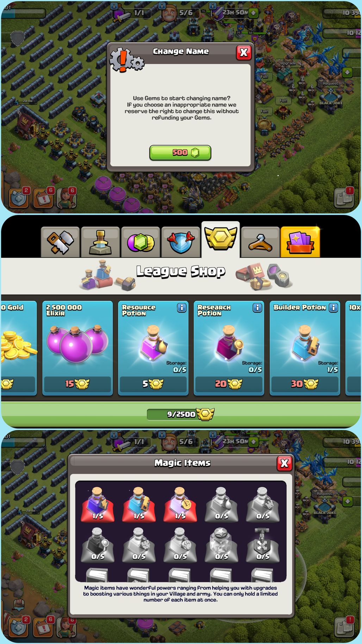Select the first purple potion in Magic Items
362x644 pixels.
pos(98,504)
